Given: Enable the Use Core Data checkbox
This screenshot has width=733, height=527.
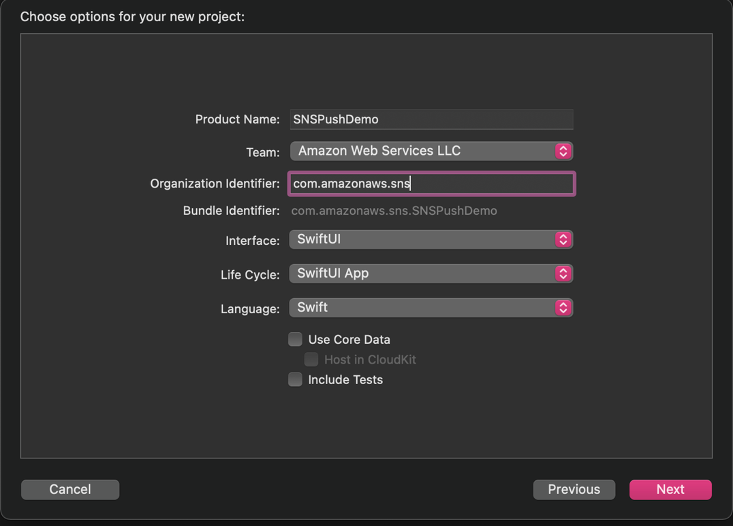Looking at the screenshot, I should 295,339.
